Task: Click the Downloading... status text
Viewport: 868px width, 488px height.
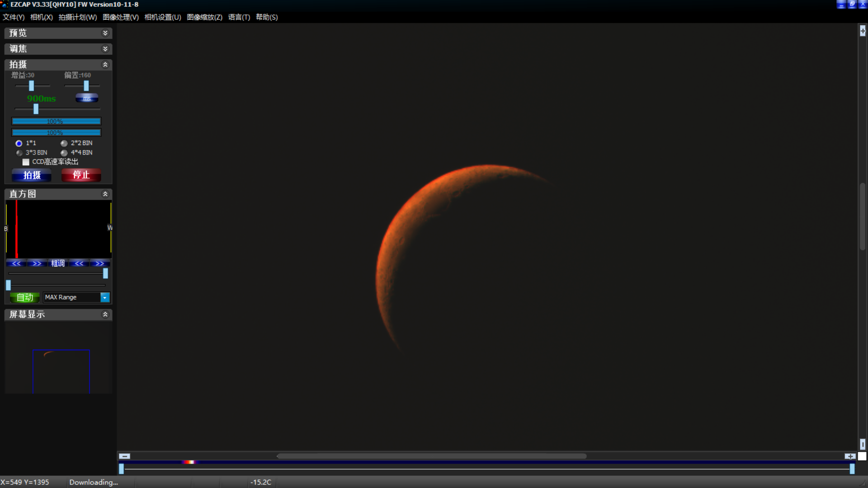Action: click(94, 482)
